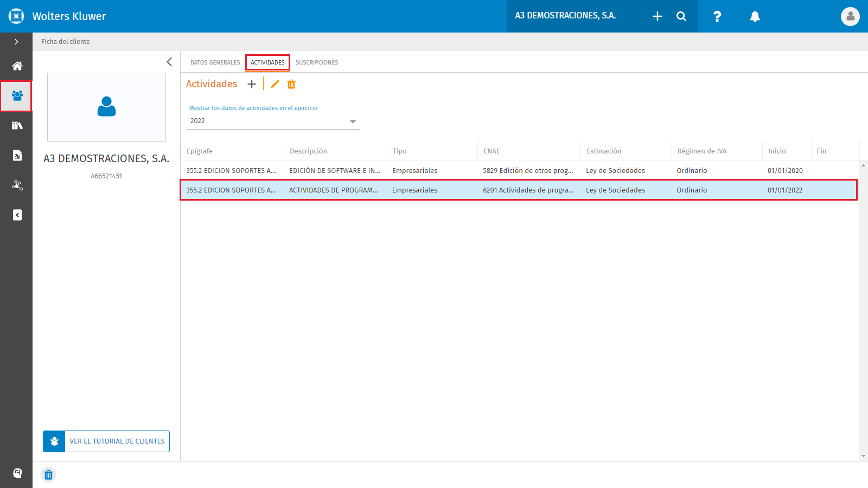The height and width of the screenshot is (488, 868).
Task: Click Ver el tutorial de clientes button
Action: (106, 441)
